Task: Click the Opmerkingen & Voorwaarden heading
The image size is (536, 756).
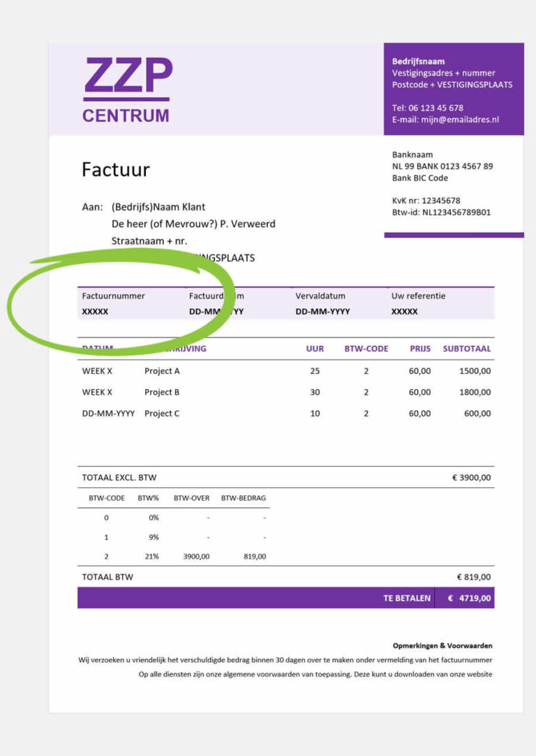Action: click(x=442, y=646)
